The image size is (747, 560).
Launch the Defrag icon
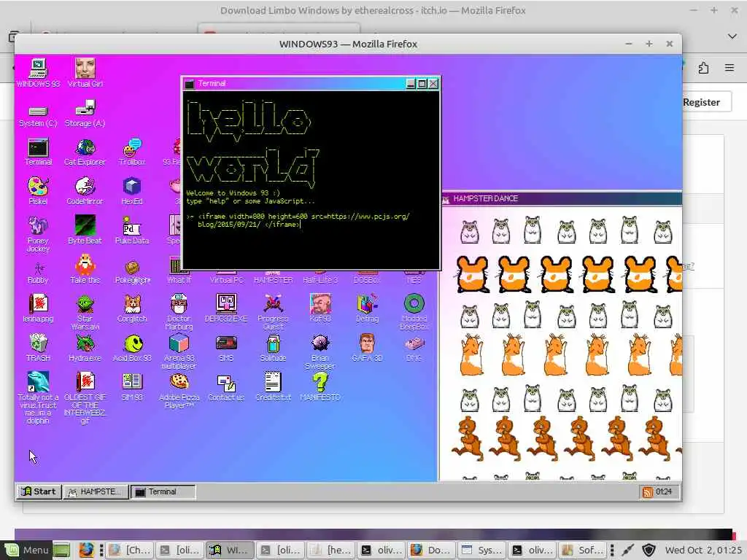367,308
